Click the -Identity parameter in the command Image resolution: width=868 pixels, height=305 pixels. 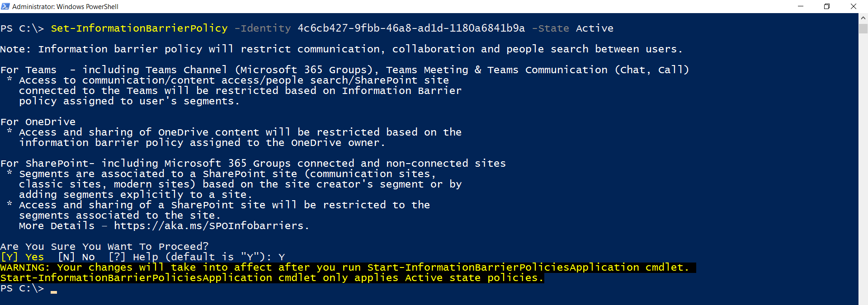point(263,28)
